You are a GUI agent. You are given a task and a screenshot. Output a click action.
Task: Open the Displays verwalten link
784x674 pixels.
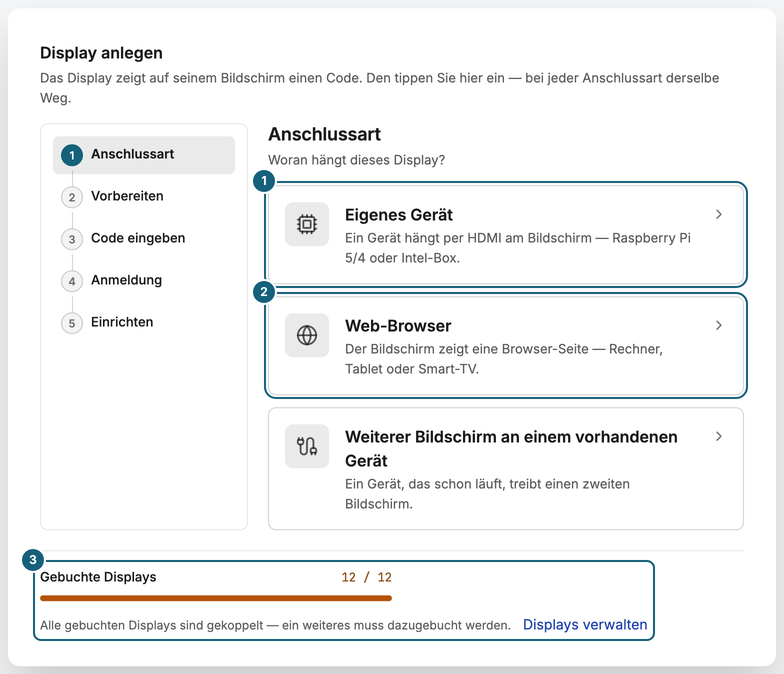[x=585, y=625]
